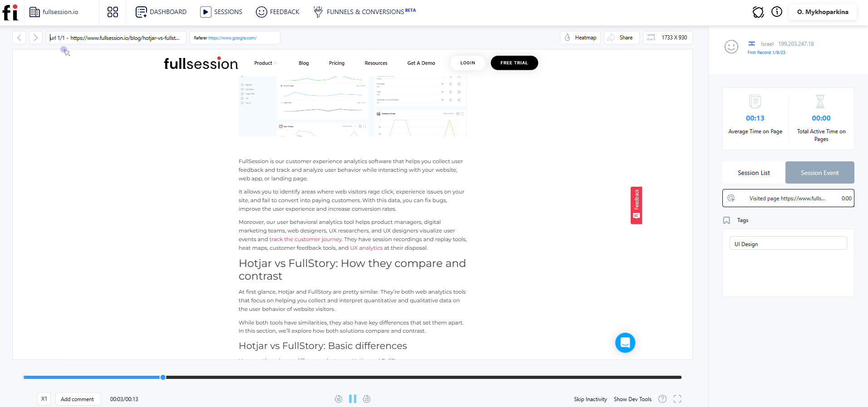Rewind 10 seconds
Viewport: 868px width, 407px height.
[x=338, y=399]
